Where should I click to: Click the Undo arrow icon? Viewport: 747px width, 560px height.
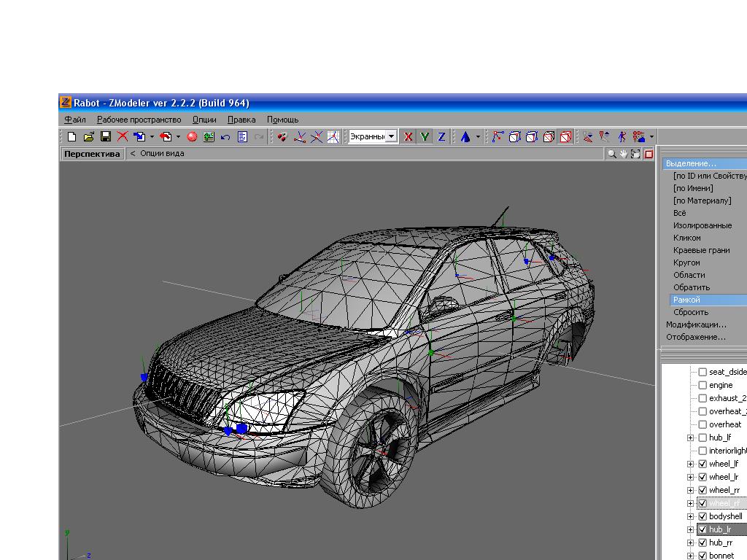click(225, 137)
